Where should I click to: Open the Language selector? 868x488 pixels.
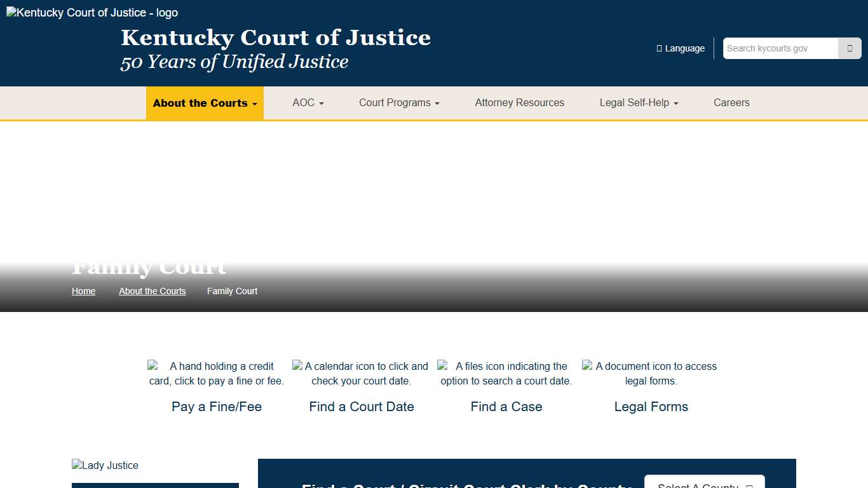pos(681,48)
